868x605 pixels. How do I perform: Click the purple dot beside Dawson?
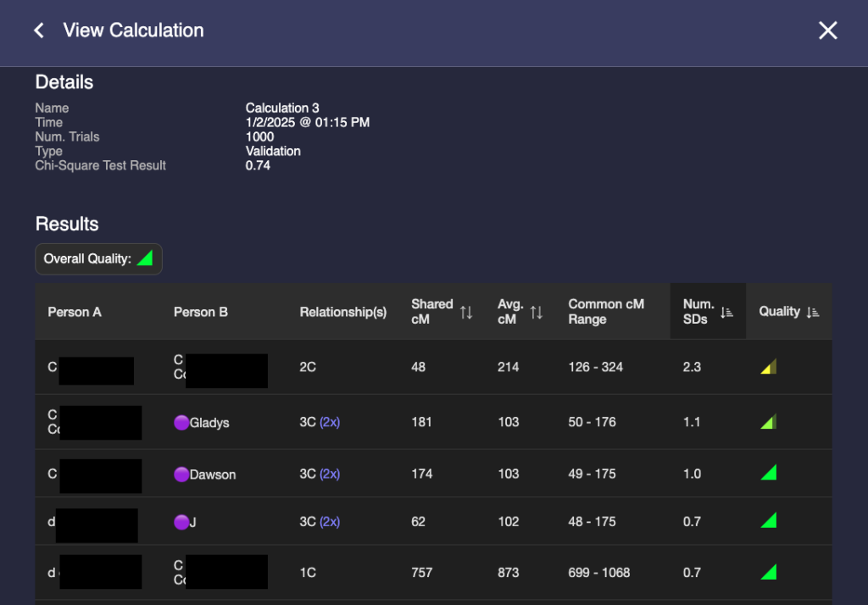tap(181, 475)
